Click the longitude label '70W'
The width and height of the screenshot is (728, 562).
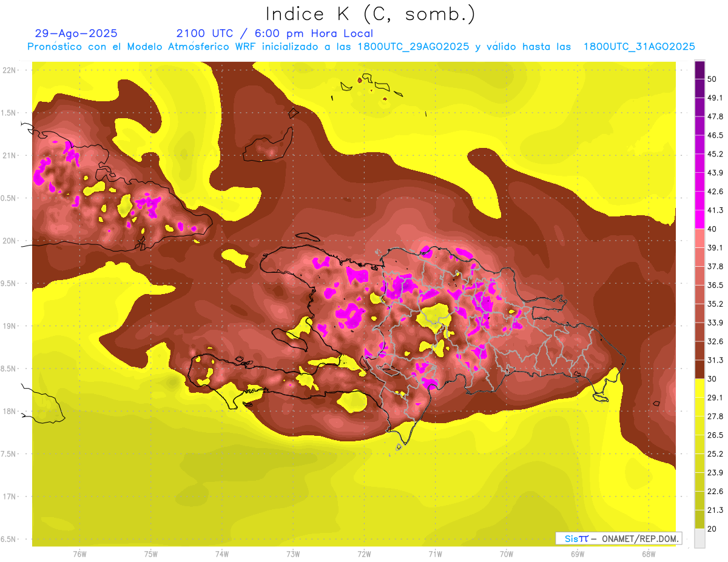(x=507, y=554)
